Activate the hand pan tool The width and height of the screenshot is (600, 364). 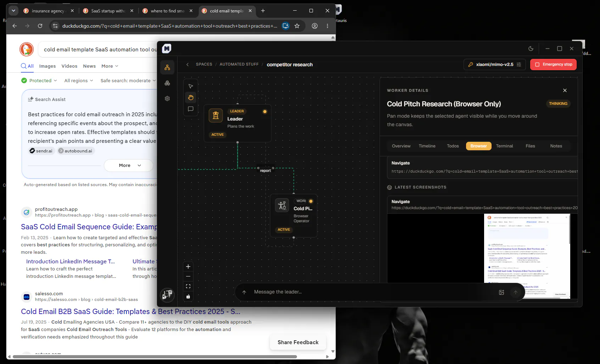pyautogui.click(x=191, y=97)
